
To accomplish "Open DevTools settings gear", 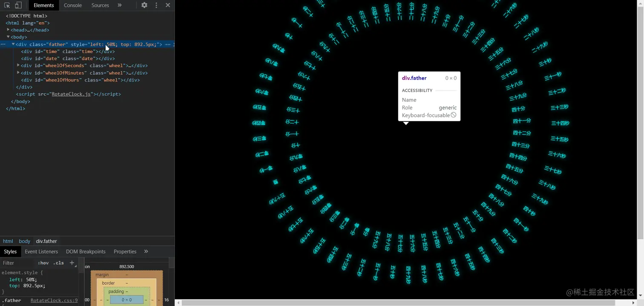I will [x=144, y=5].
